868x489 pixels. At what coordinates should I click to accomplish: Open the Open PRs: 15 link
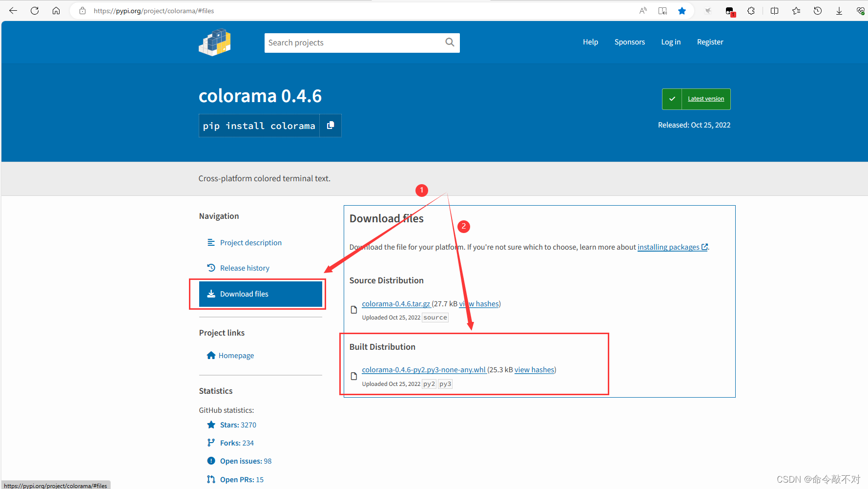click(x=242, y=480)
